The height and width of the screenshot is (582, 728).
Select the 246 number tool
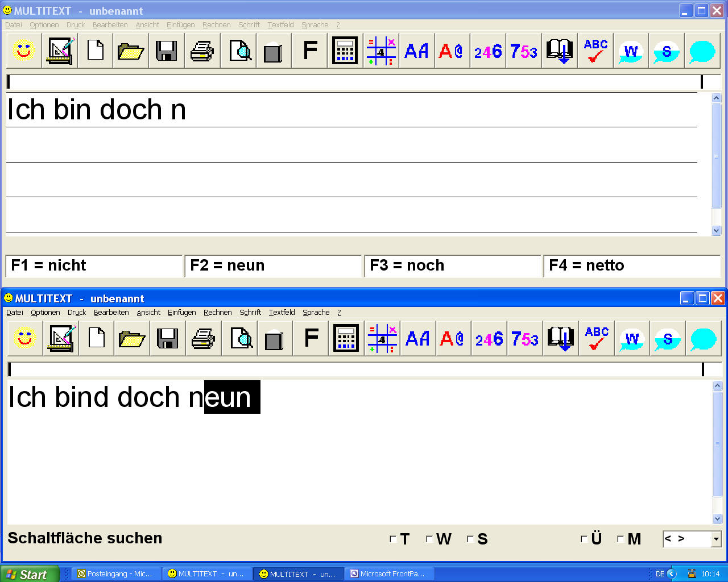(x=489, y=338)
